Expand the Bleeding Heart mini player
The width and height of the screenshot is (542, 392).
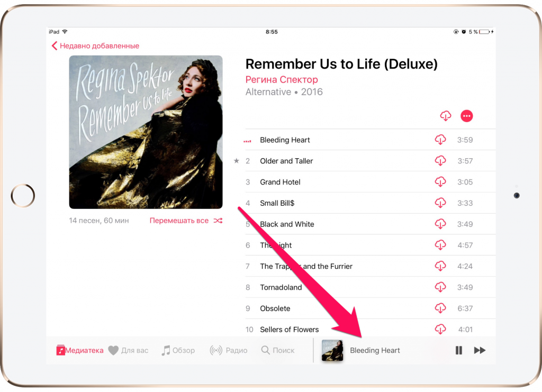pos(375,350)
